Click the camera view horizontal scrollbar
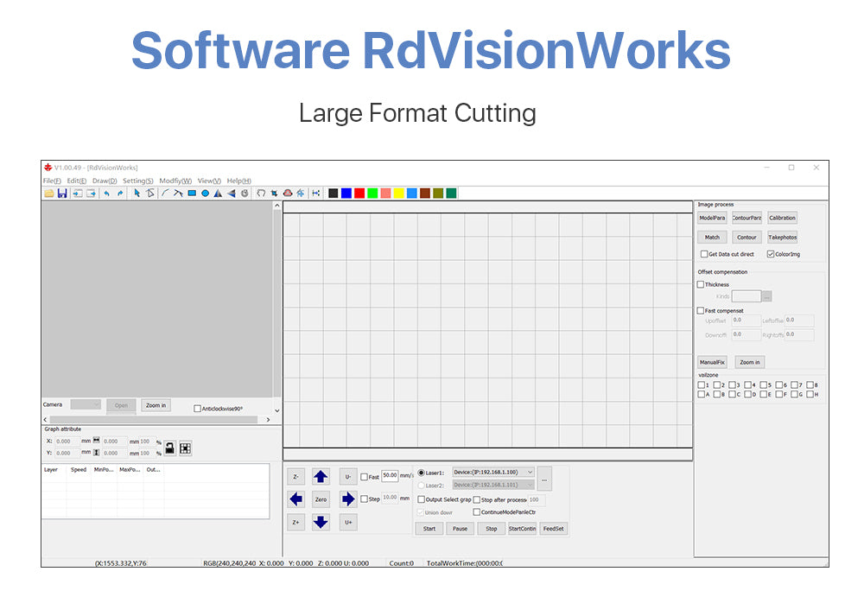Viewport: 864px width, 616px height. click(156, 420)
